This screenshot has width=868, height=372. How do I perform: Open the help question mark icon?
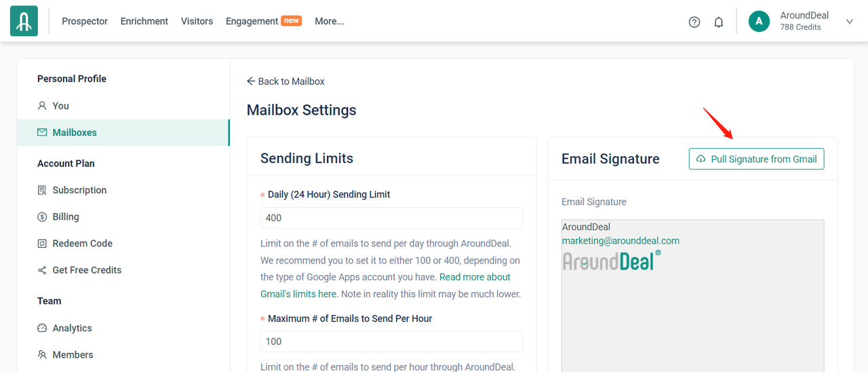[x=694, y=22]
